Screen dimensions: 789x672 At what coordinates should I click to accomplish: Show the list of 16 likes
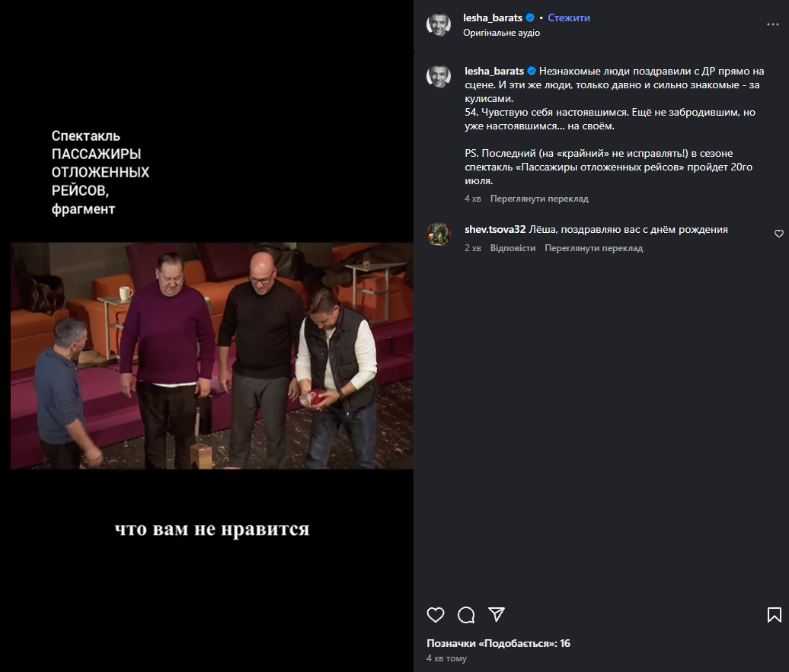[498, 643]
